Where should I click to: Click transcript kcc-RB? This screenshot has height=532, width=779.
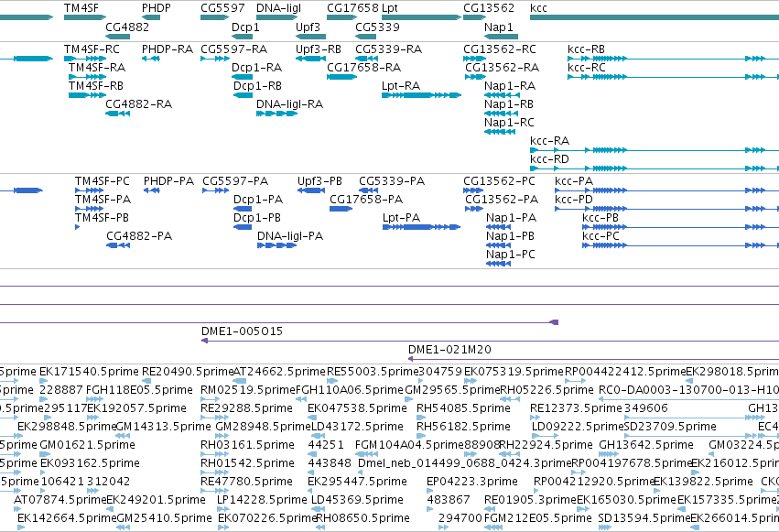[586, 49]
